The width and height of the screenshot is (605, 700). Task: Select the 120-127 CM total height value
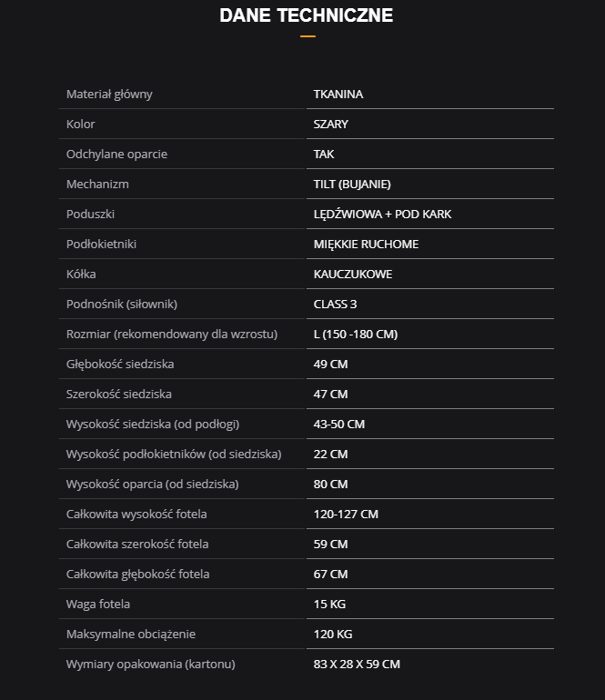[346, 515]
